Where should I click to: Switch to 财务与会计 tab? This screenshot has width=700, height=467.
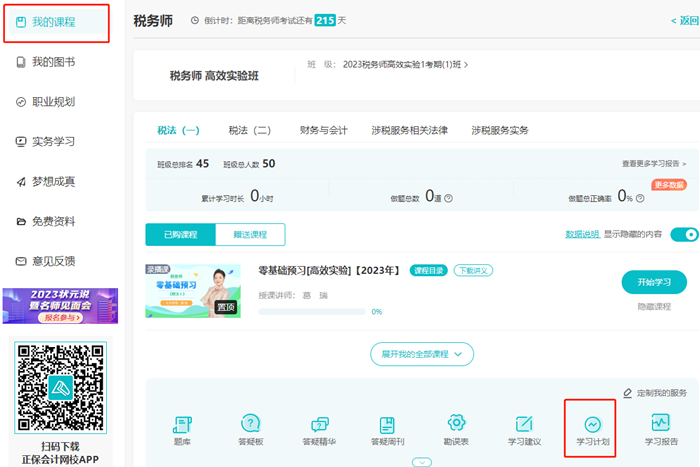[324, 130]
